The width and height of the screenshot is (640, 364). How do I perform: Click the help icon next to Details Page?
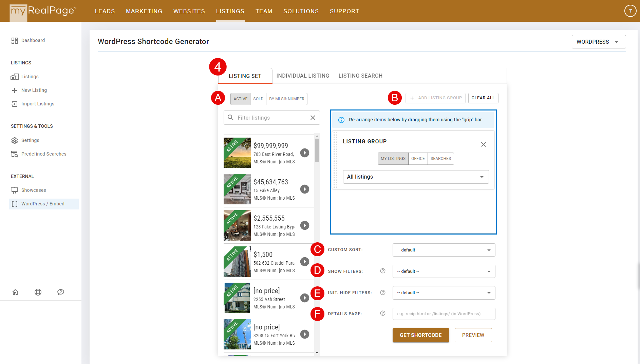click(383, 313)
